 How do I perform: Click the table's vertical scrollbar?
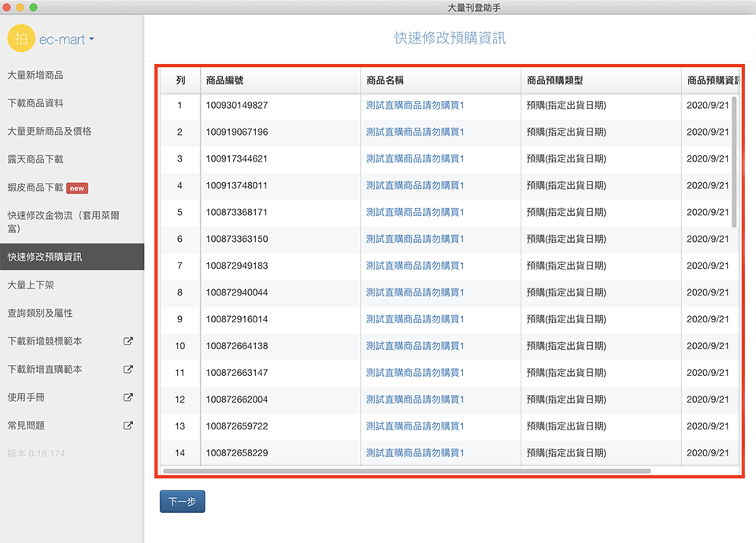pos(734,162)
